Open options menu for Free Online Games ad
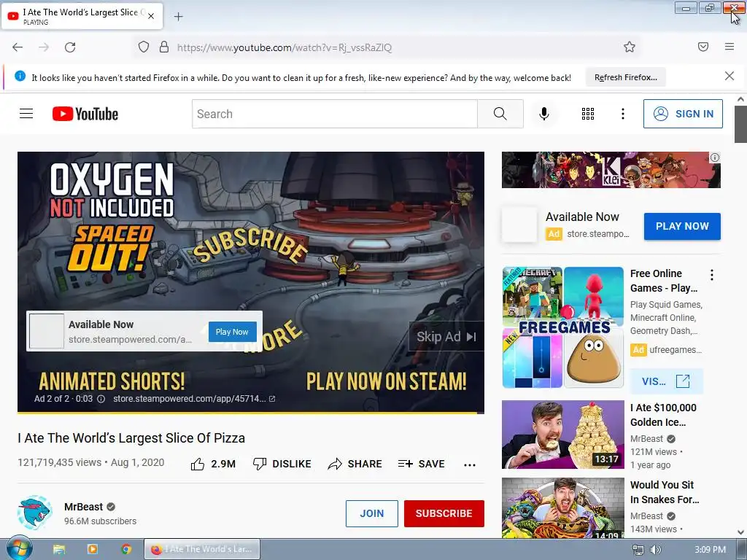This screenshot has height=560, width=747. tap(712, 275)
